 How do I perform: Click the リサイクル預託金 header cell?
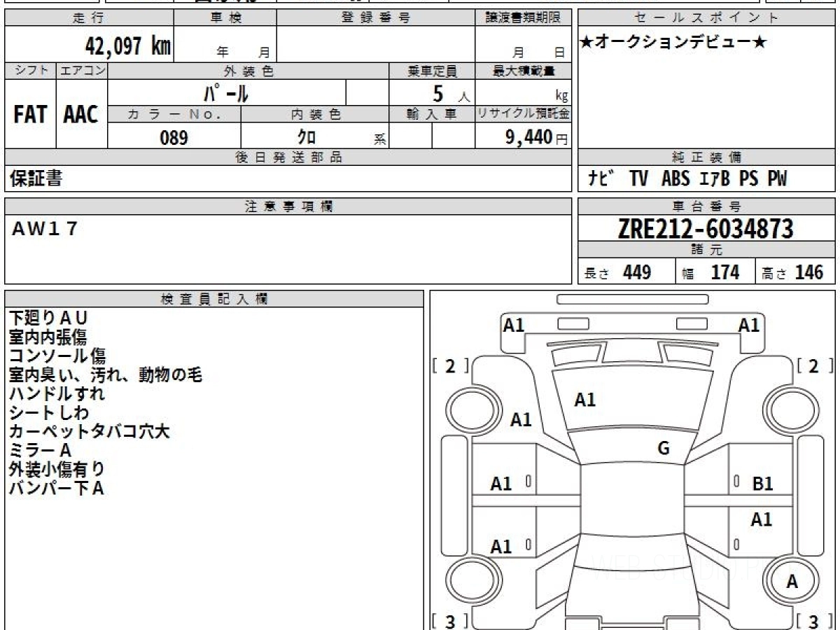click(523, 115)
